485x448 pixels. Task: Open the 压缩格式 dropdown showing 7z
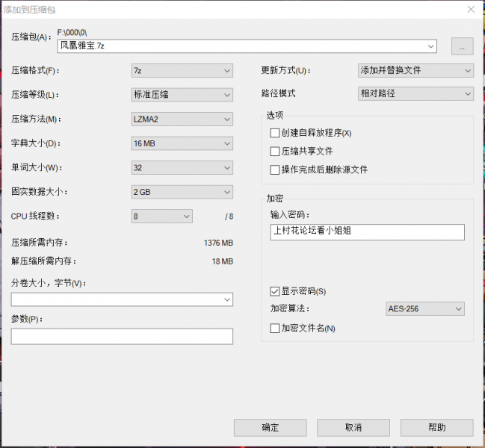tap(182, 71)
